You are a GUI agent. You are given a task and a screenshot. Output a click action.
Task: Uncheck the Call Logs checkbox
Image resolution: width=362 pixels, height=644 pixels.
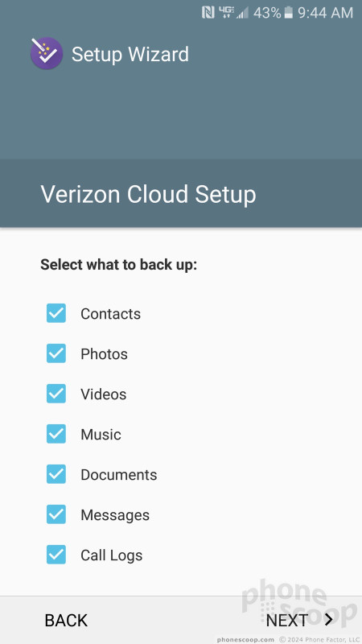(56, 555)
